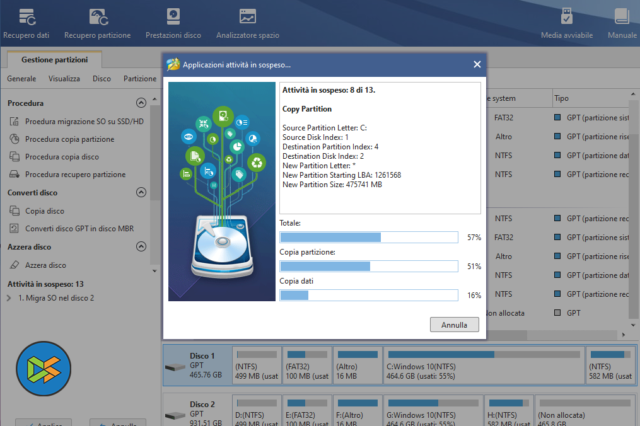
Task: Open the Disco menu
Action: tap(101, 78)
